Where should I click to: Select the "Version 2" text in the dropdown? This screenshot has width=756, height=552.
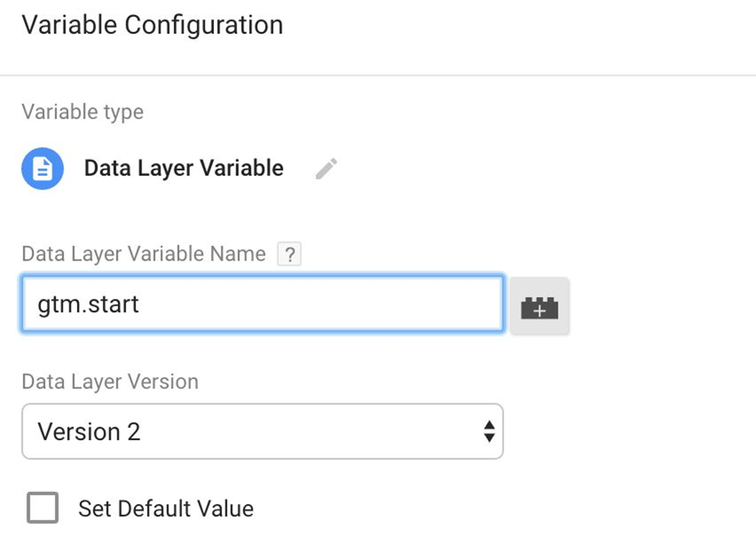coord(89,431)
